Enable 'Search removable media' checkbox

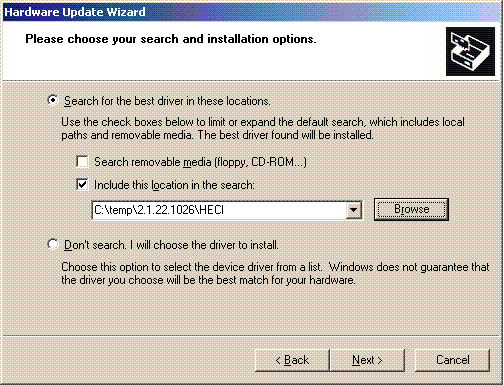tap(82, 162)
